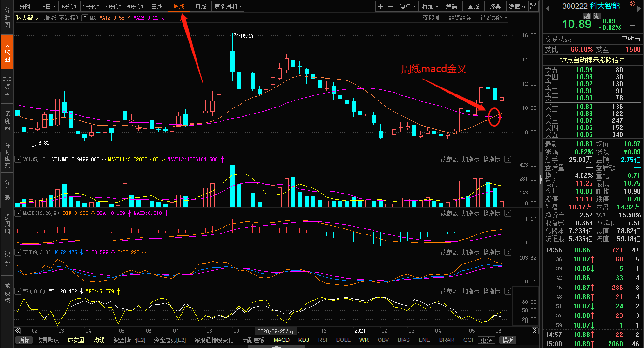
Task: Open 更多周期 dropdown
Action: coord(228,7)
